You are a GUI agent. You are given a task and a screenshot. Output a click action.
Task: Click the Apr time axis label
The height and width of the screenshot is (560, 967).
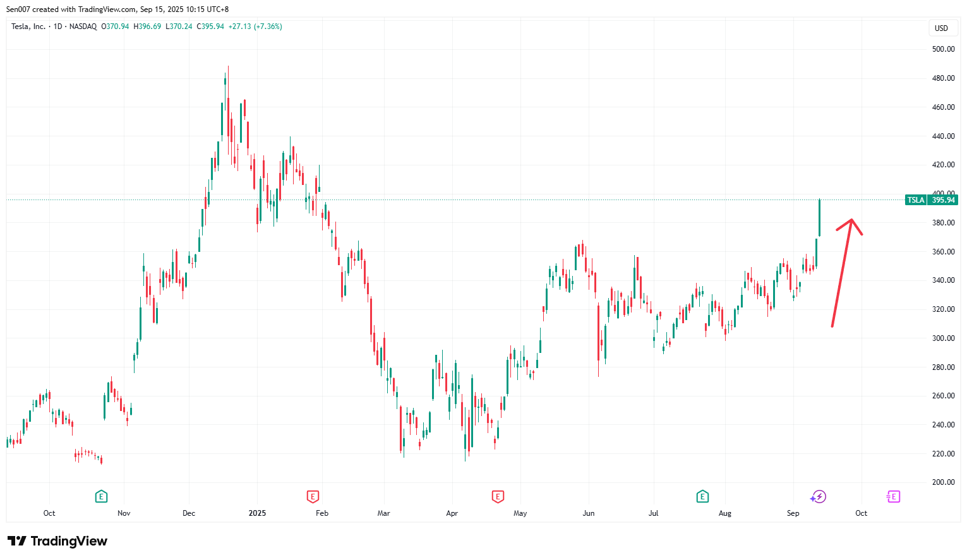452,513
